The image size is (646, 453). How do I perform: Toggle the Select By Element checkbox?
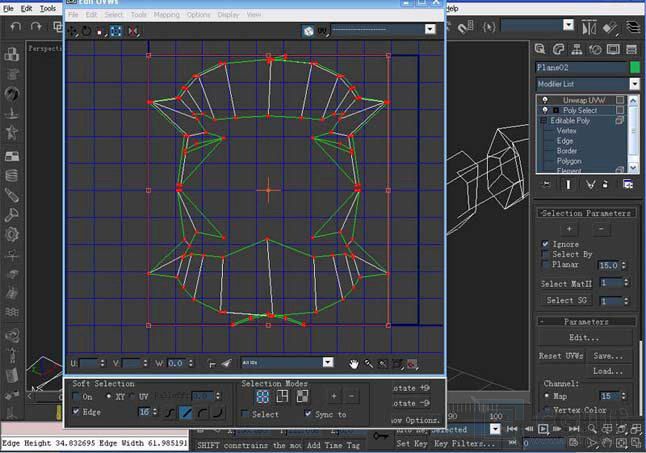(x=545, y=254)
